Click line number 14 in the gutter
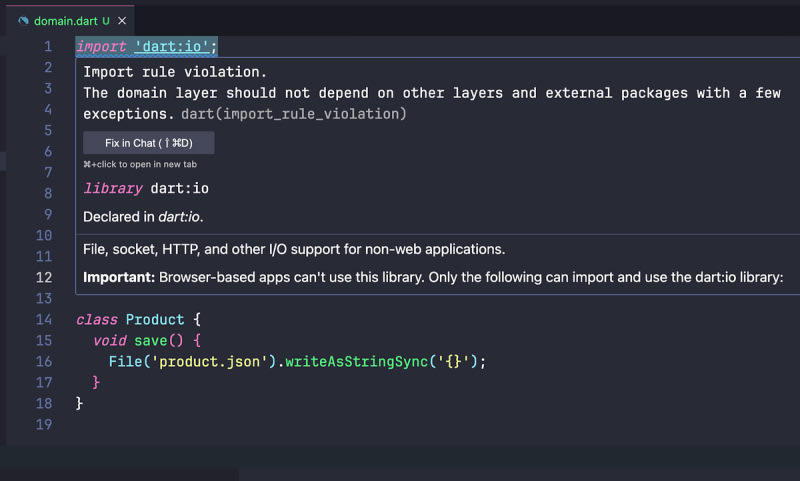The width and height of the screenshot is (800, 481). (x=43, y=320)
